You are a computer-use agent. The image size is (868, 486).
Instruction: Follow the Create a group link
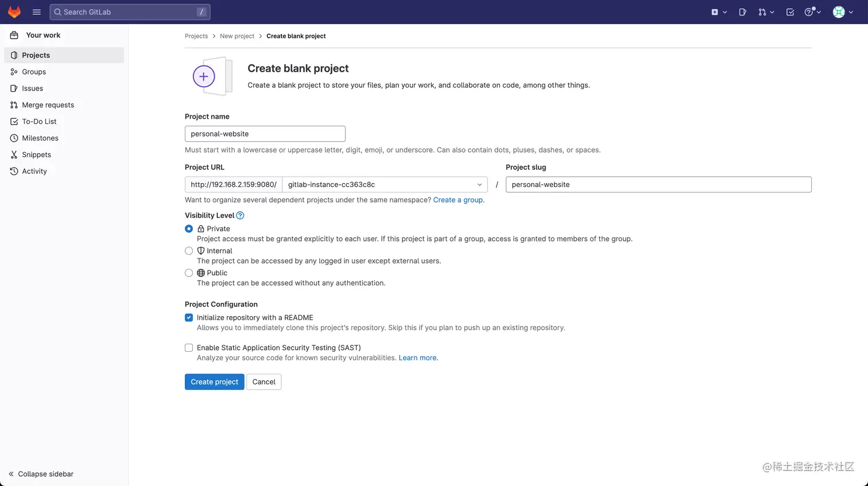pyautogui.click(x=458, y=200)
